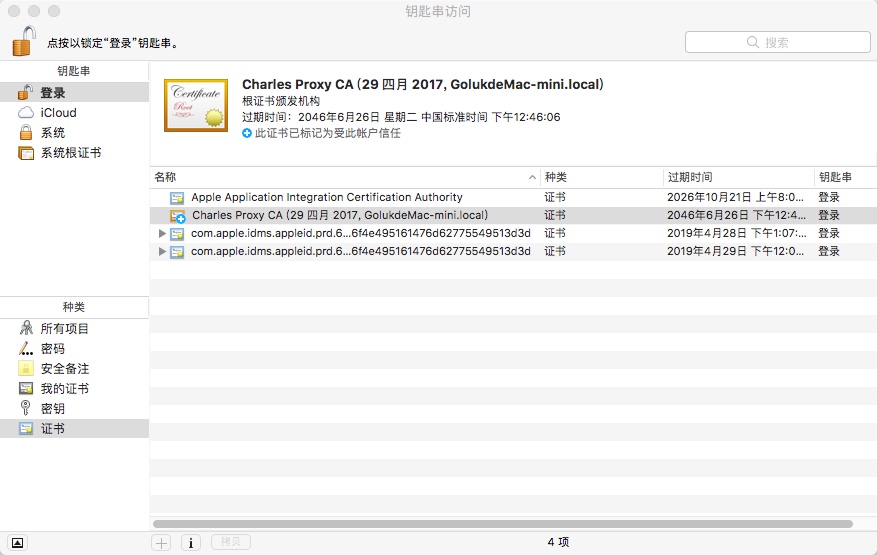
Task: Click the yellow note icon beside 安全备注
Action: coord(26,368)
